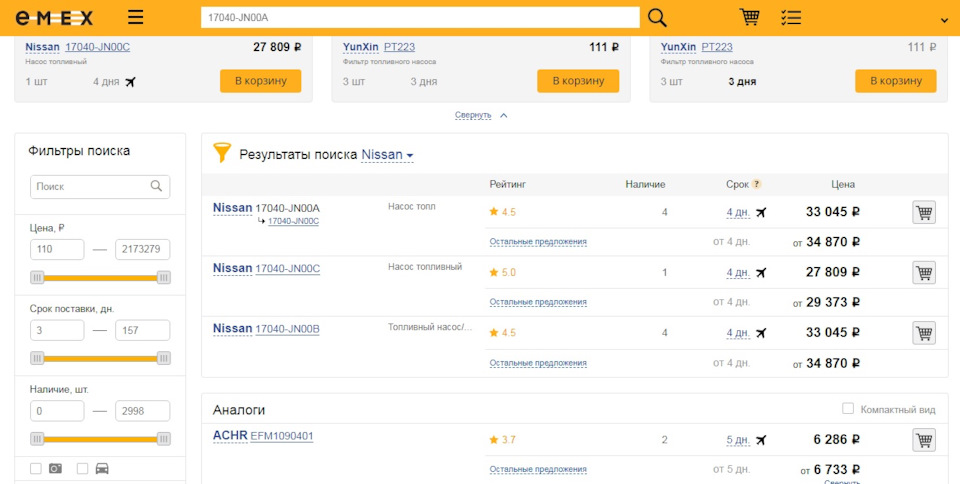Click the question mark next to Срок
960x484 pixels.
(x=757, y=184)
